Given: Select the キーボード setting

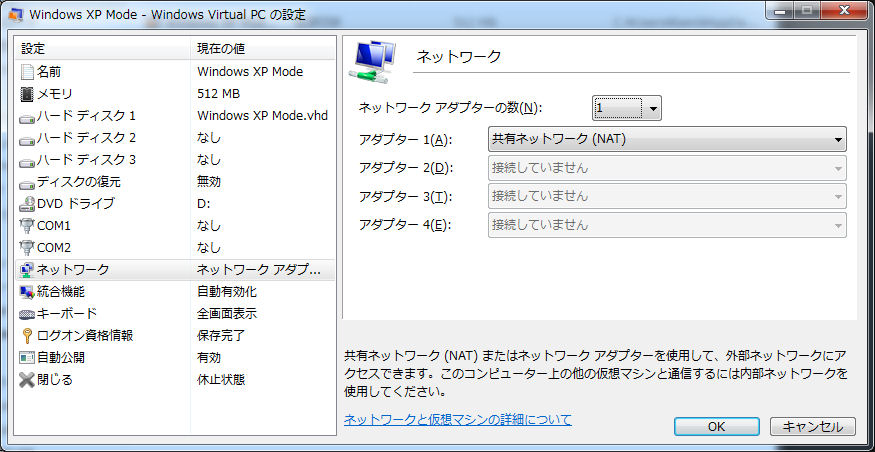Looking at the screenshot, I should click(x=175, y=314).
